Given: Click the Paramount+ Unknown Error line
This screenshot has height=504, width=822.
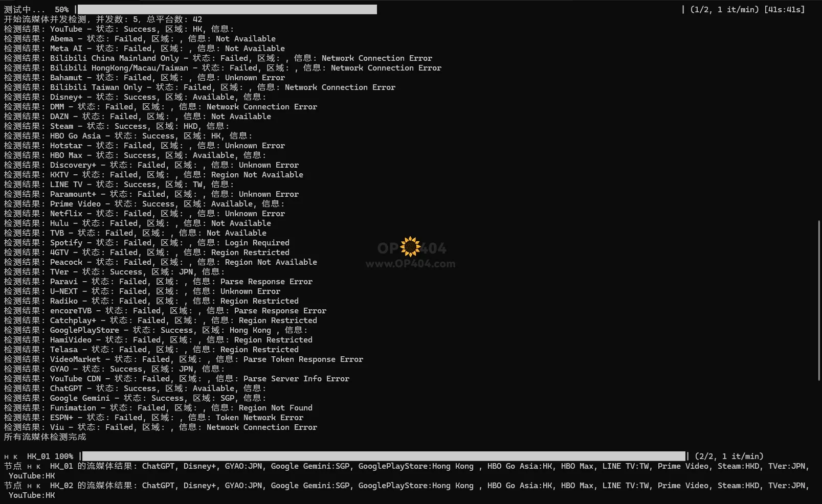Looking at the screenshot, I should click(151, 194).
